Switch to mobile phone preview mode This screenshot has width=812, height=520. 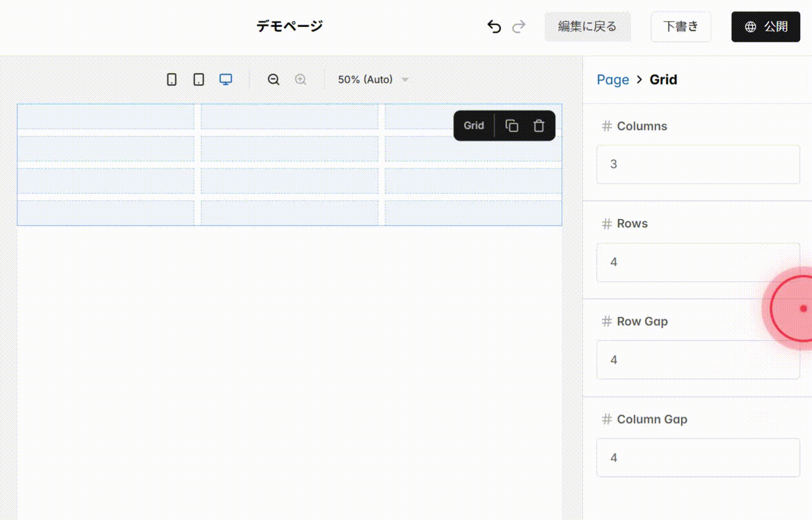(171, 79)
